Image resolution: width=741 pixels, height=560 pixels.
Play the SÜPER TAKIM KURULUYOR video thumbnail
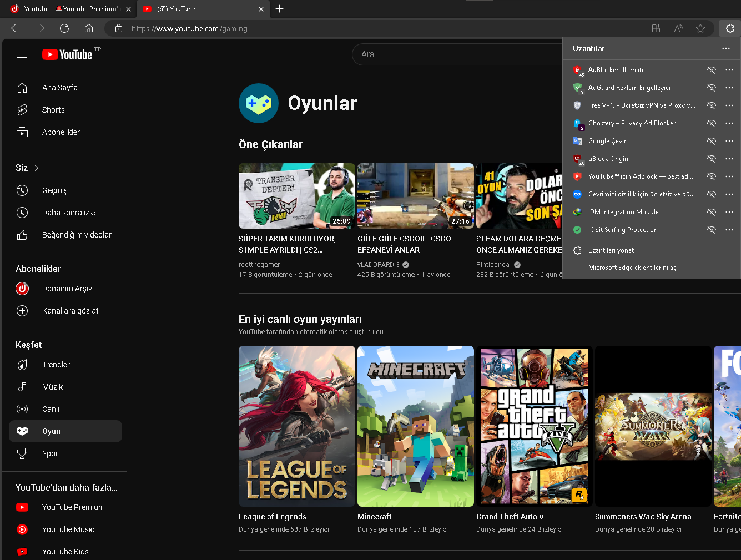297,196
